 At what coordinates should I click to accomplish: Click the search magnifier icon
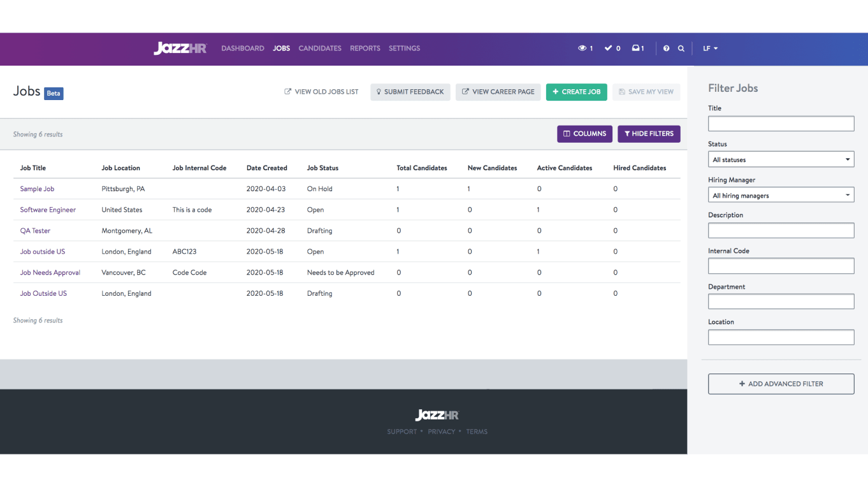coord(681,48)
